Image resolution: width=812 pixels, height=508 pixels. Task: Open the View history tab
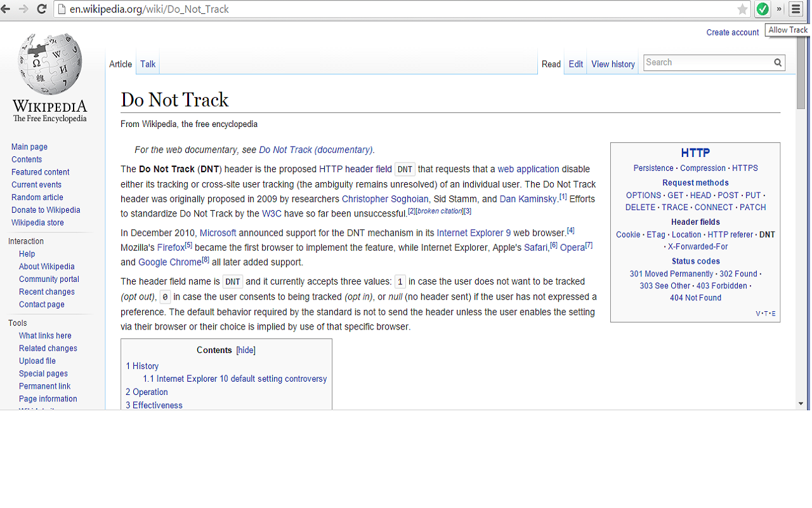tap(613, 64)
